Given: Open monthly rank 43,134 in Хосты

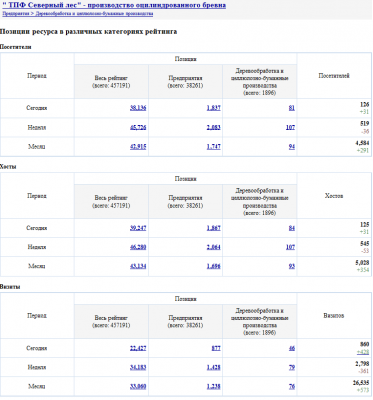Looking at the screenshot, I should tap(138, 266).
